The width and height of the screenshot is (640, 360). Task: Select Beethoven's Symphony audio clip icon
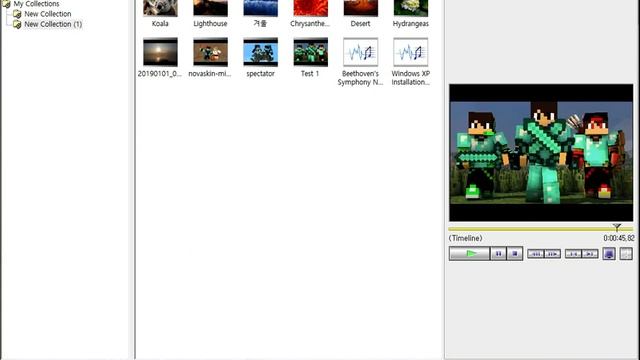tap(360, 52)
